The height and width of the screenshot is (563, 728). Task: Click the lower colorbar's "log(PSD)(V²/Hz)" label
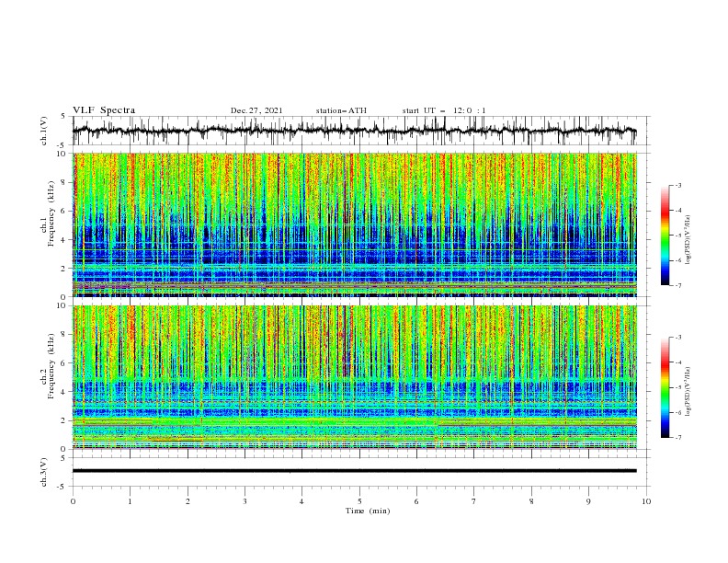(x=688, y=392)
